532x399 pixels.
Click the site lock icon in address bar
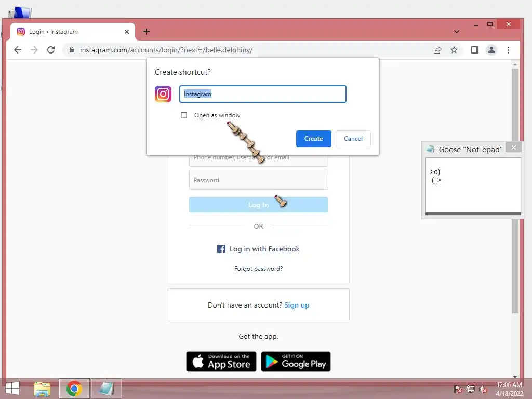pyautogui.click(x=72, y=50)
